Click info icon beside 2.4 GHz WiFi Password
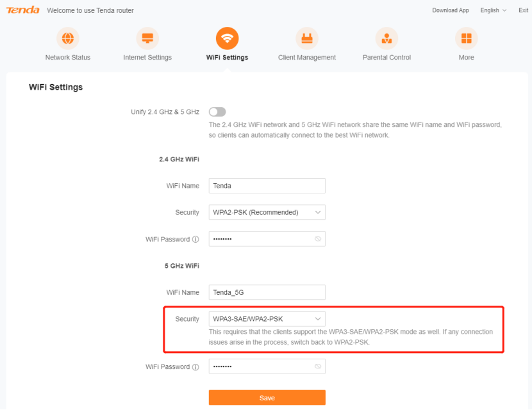Viewport: 532px width, 410px height. pos(195,240)
